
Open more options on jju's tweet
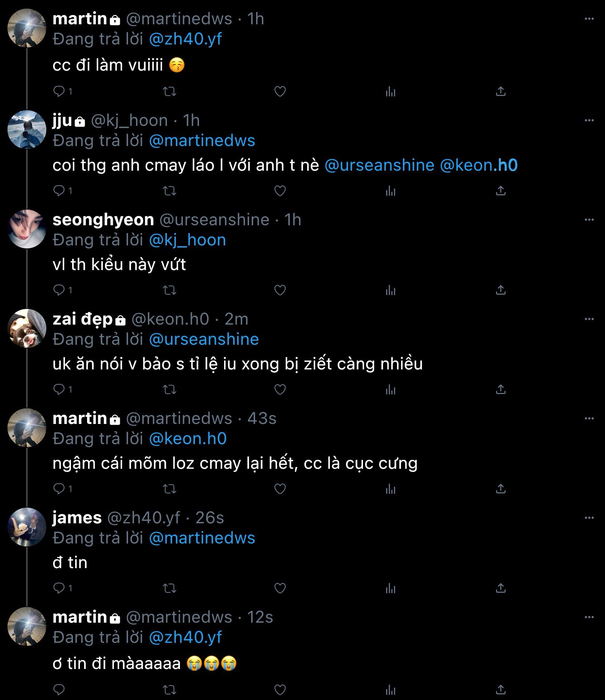589,120
